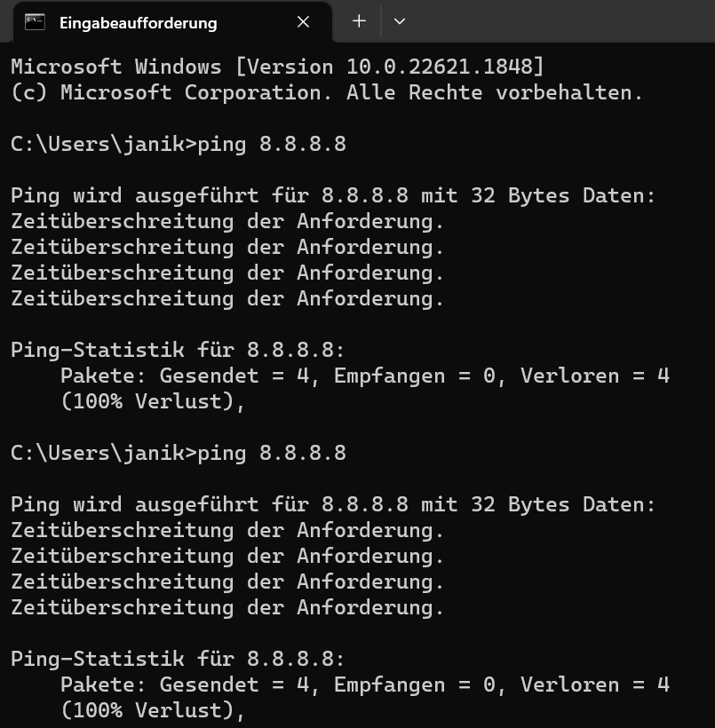
Task: Click the very last Zeitüberschreitung line
Action: pos(227,608)
